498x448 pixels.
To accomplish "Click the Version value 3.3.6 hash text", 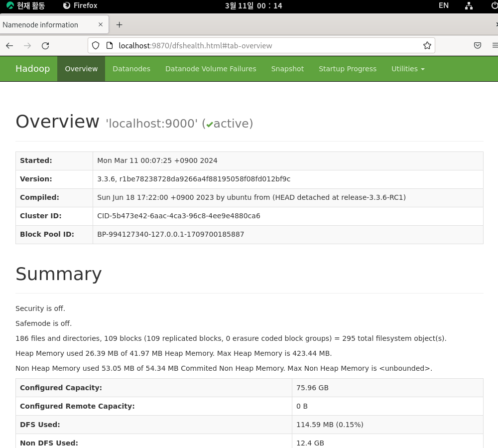I will click(194, 179).
